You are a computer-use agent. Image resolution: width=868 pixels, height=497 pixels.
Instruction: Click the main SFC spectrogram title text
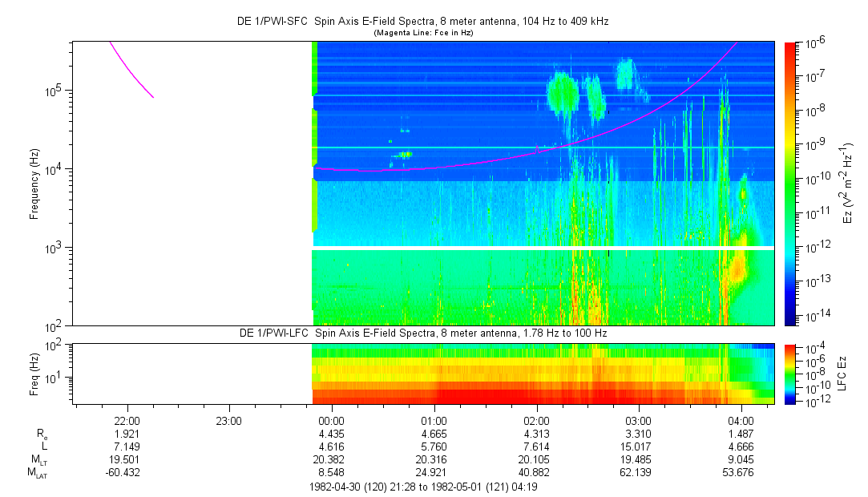click(424, 22)
